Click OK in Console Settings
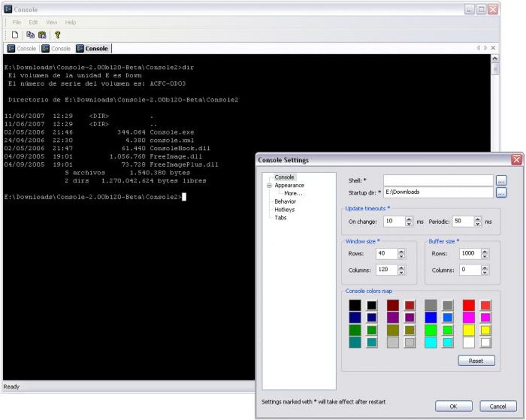Viewport: 526px width, 420px height. (x=453, y=406)
